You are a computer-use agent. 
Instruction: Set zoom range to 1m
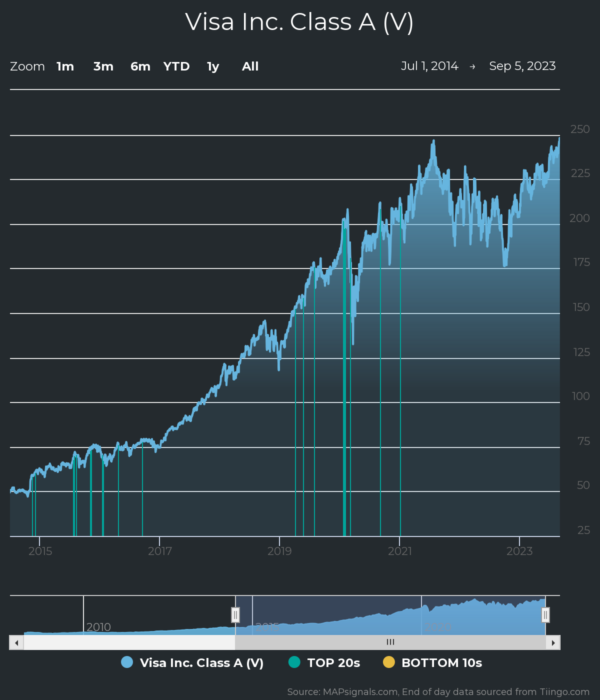[65, 66]
